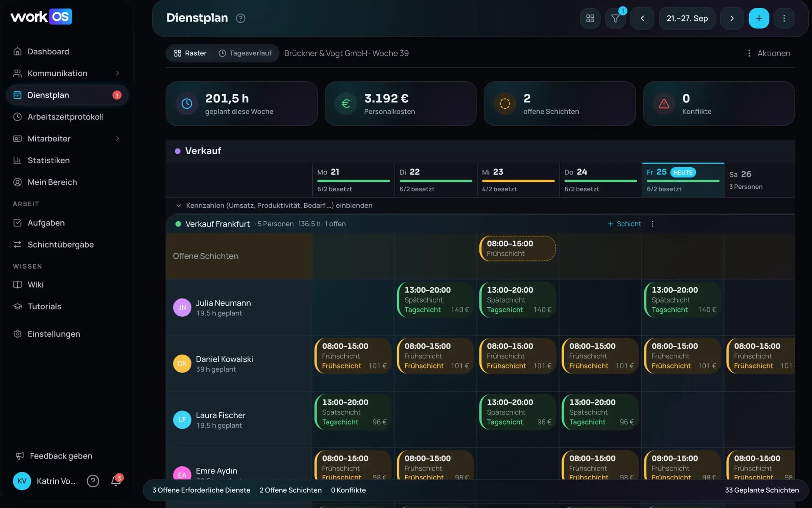Open Julia Neumann's Friday Spätschicht card
The image size is (812, 508).
coord(682,300)
